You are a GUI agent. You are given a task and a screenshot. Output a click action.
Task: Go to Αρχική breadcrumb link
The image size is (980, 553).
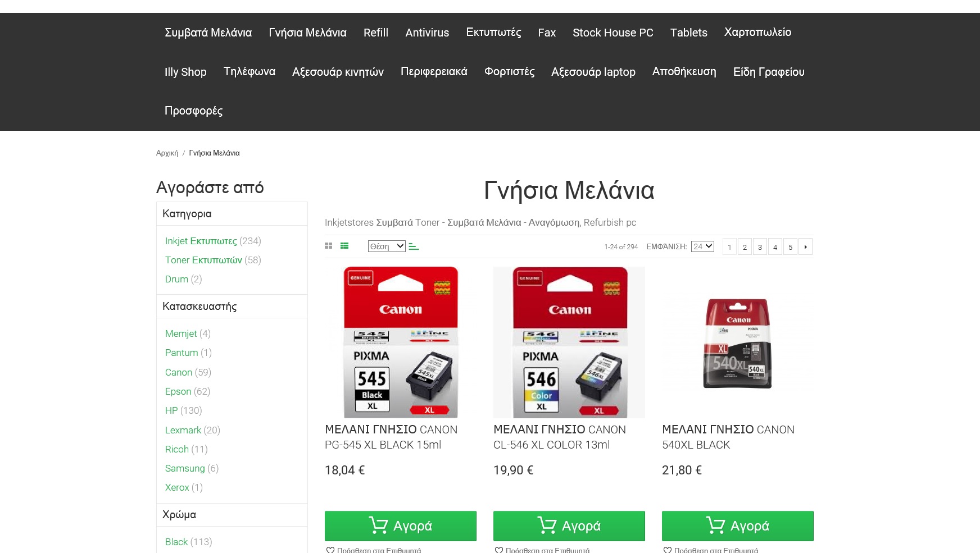167,153
